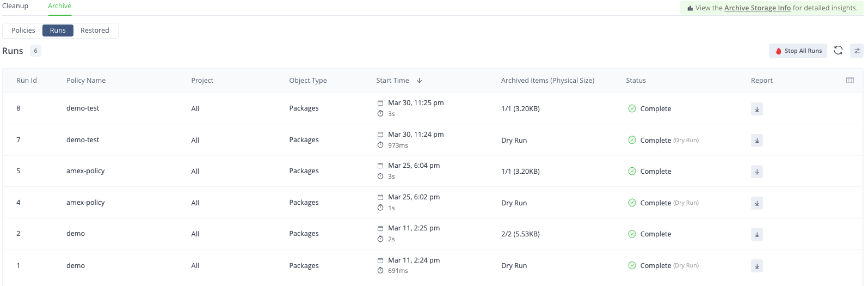Download report for run 8
The height and width of the screenshot is (286, 868).
coord(756,109)
